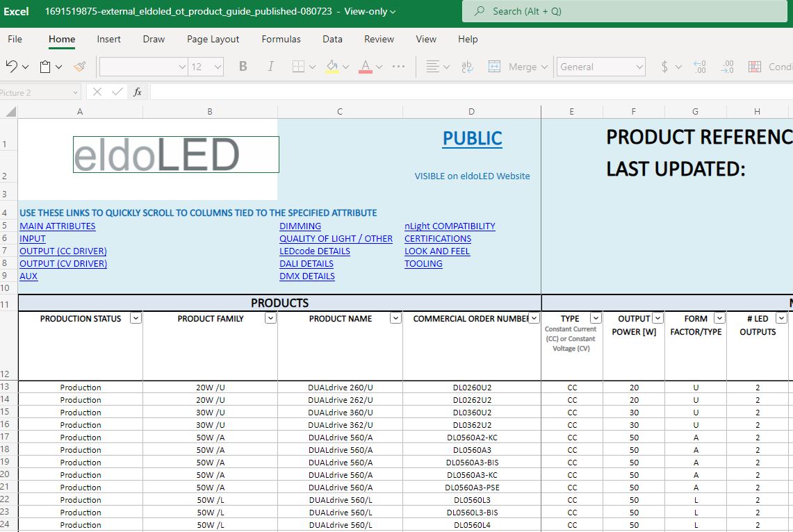Image resolution: width=793 pixels, height=532 pixels.
Task: Toggle Wrap Text icon
Action: click(x=467, y=67)
